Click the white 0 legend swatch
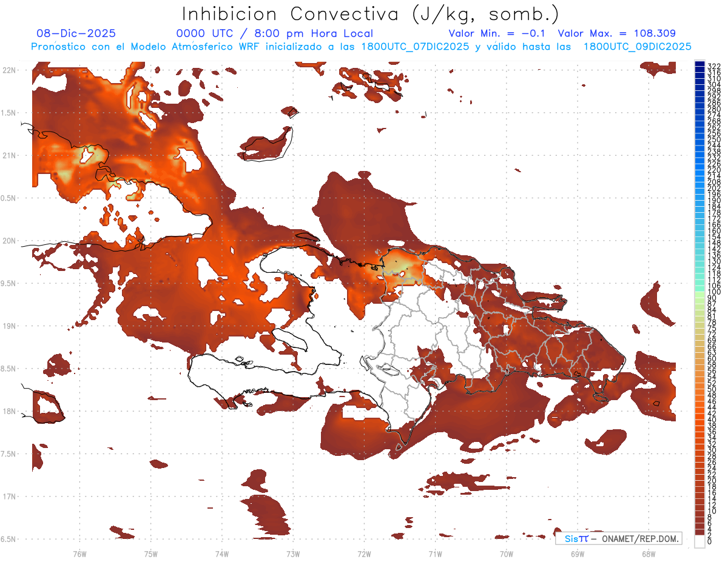Screen dimensions: 728x562 699,543
